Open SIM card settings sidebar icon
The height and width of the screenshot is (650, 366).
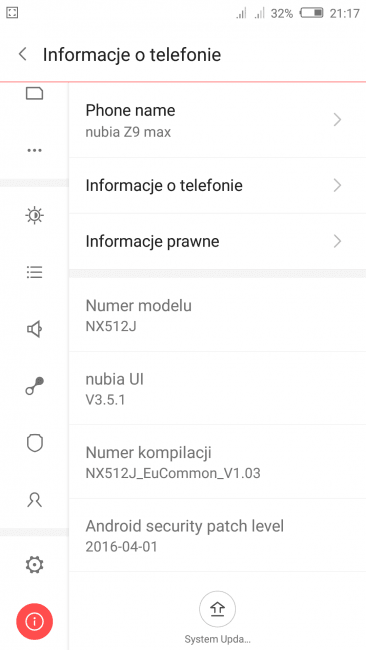pos(34,94)
